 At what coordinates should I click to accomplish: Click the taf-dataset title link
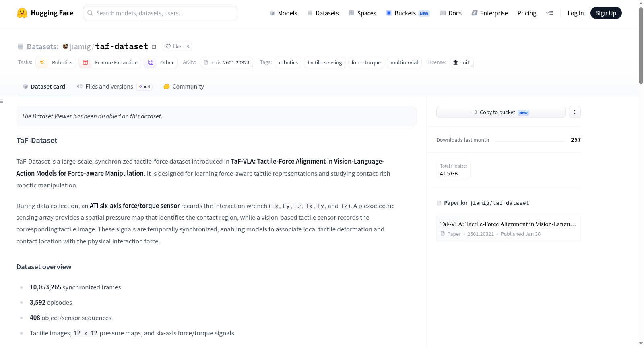[x=122, y=46]
